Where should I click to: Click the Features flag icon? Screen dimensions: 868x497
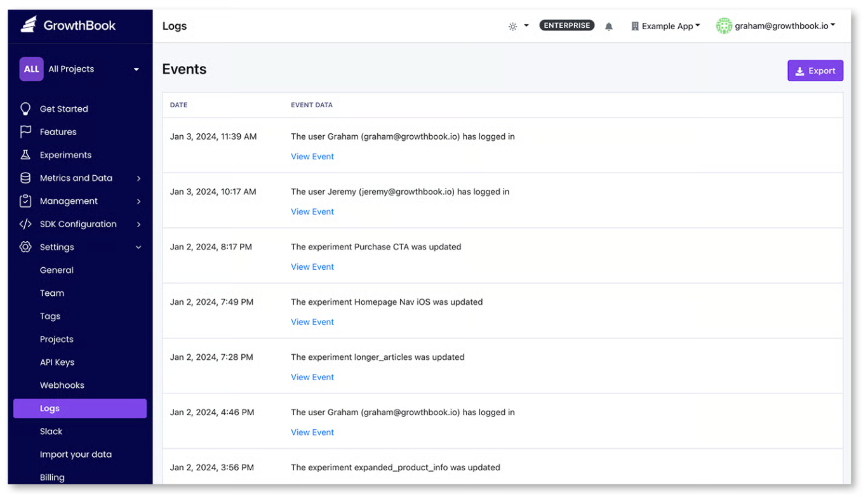[25, 131]
